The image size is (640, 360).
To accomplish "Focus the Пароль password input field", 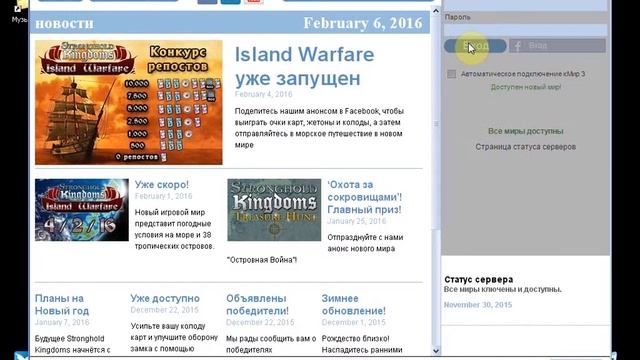I will tap(525, 30).
